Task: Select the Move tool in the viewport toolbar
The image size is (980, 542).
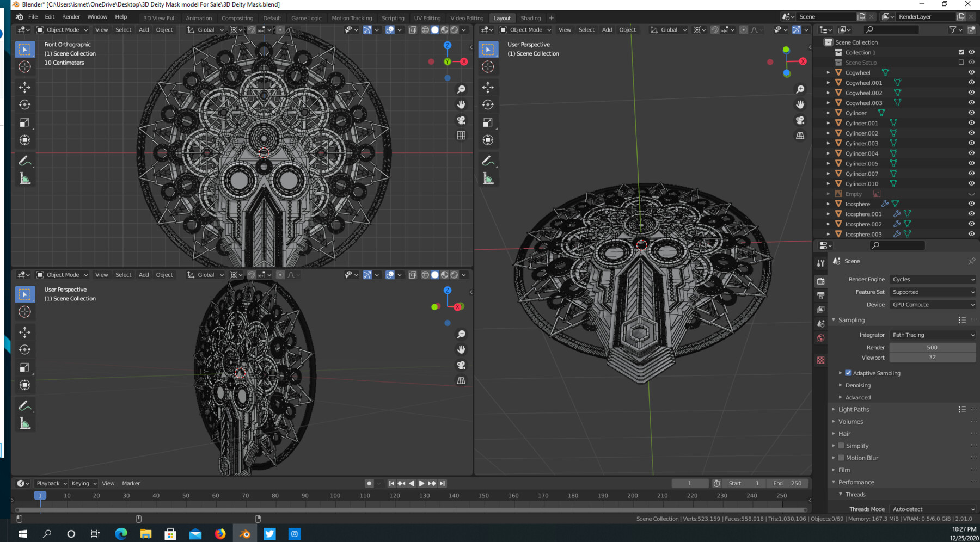Action: (x=24, y=87)
